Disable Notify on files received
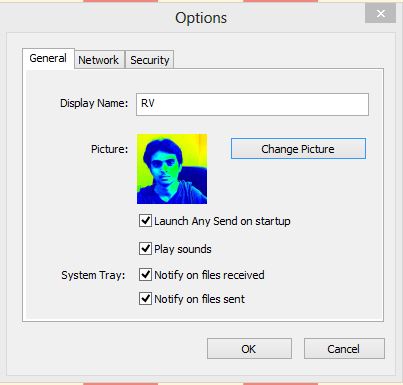The image size is (403, 385). (x=145, y=275)
